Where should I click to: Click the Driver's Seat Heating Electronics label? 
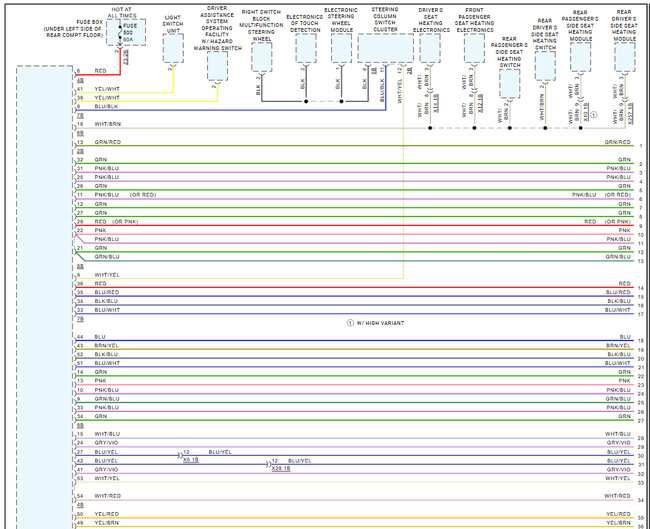pyautogui.click(x=431, y=20)
